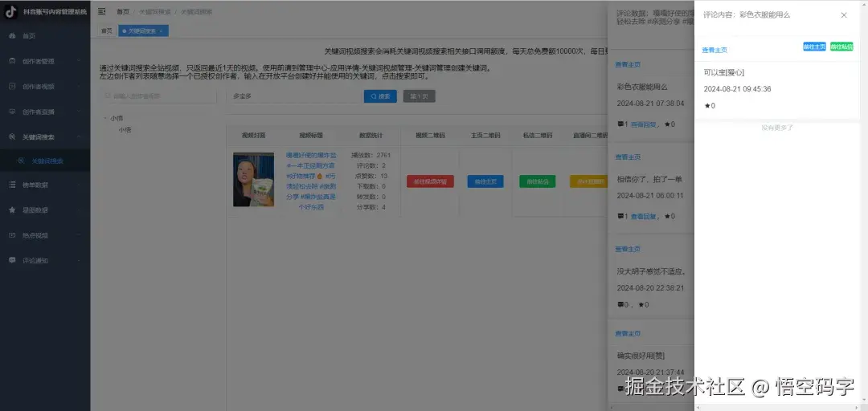Click the 热点视频 sidebar icon

(12, 235)
